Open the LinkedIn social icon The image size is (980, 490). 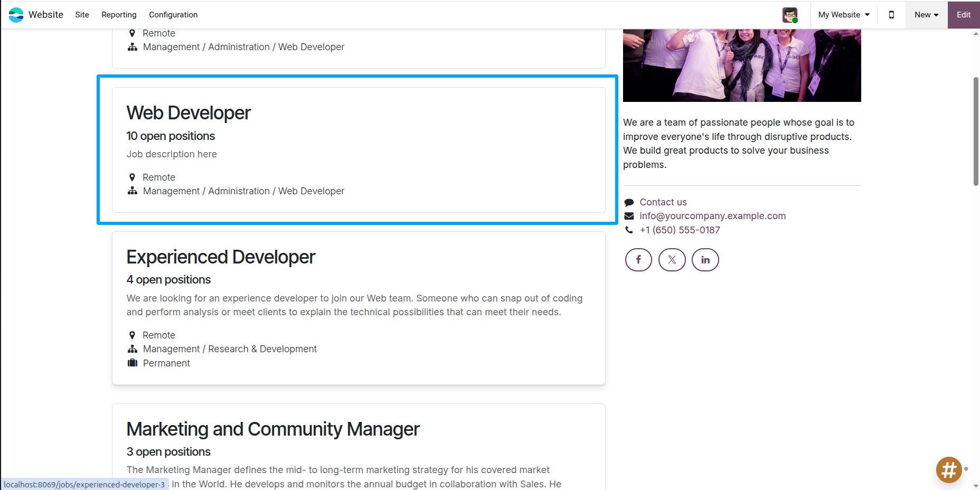pos(705,259)
